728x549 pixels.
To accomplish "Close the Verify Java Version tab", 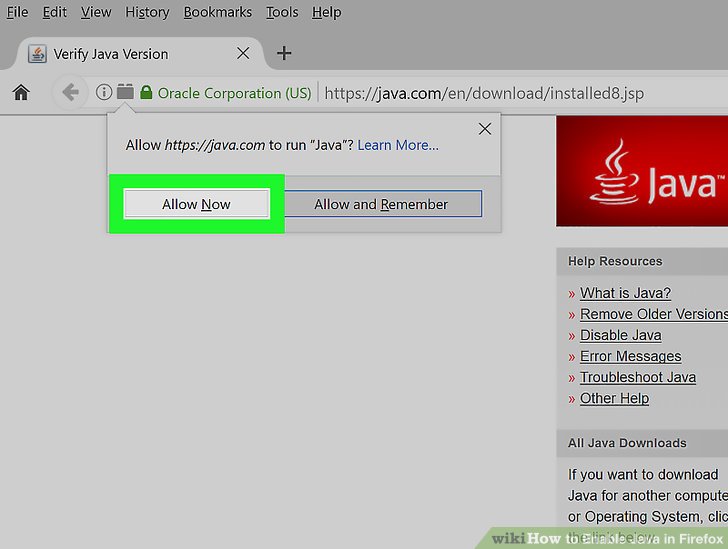I will click(x=243, y=53).
